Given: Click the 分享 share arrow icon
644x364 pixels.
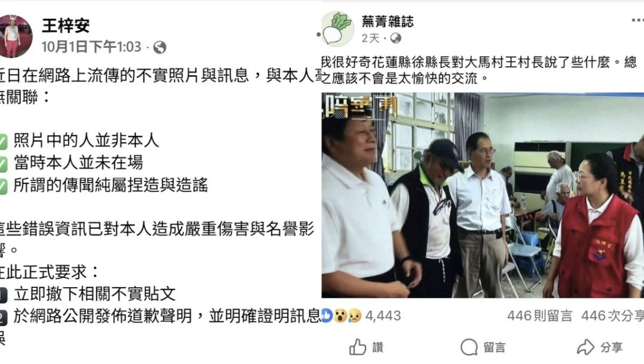Looking at the screenshot, I should coord(586,347).
